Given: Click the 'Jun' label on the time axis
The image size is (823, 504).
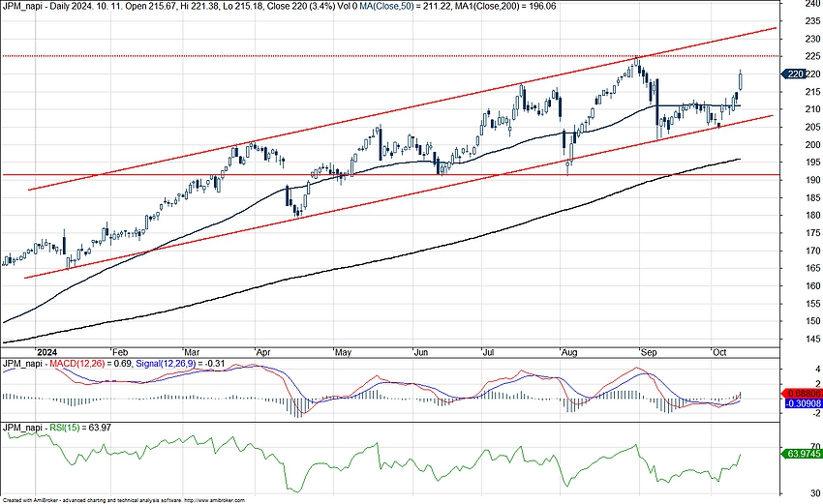Looking at the screenshot, I should (421, 352).
